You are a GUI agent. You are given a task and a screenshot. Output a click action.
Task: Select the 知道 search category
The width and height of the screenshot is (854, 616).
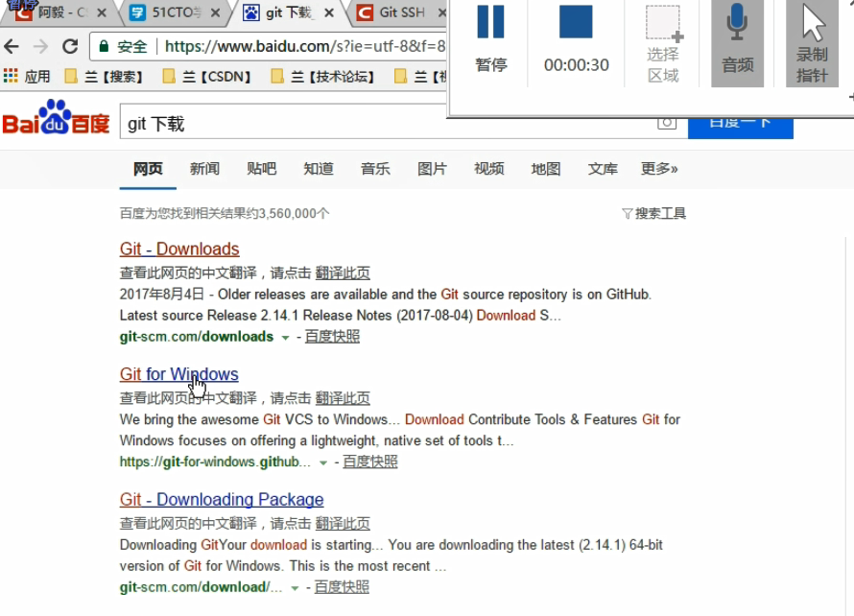click(x=319, y=169)
